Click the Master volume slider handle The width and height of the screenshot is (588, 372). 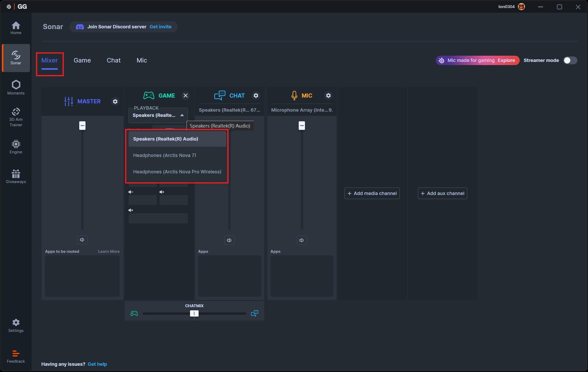(82, 125)
